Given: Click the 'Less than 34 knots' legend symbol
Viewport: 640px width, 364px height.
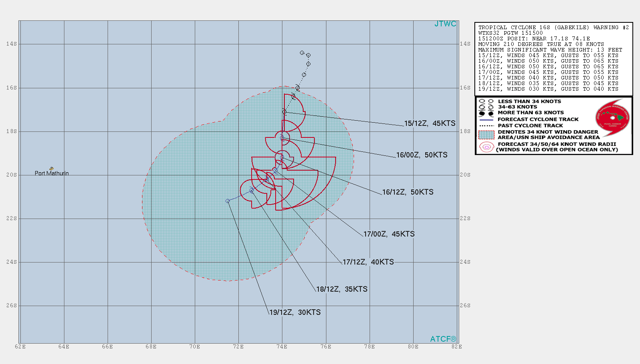Looking at the screenshot, I should pyautogui.click(x=486, y=101).
